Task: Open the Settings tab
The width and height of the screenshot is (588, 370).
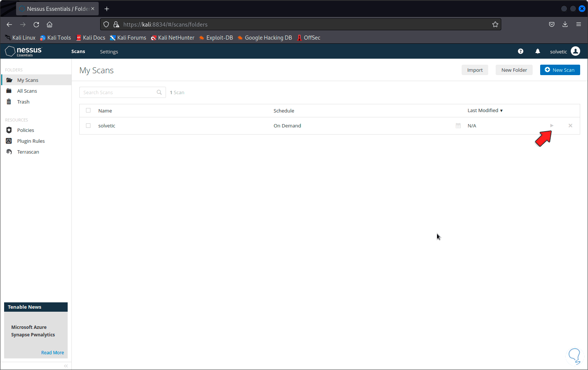Action: [x=109, y=52]
